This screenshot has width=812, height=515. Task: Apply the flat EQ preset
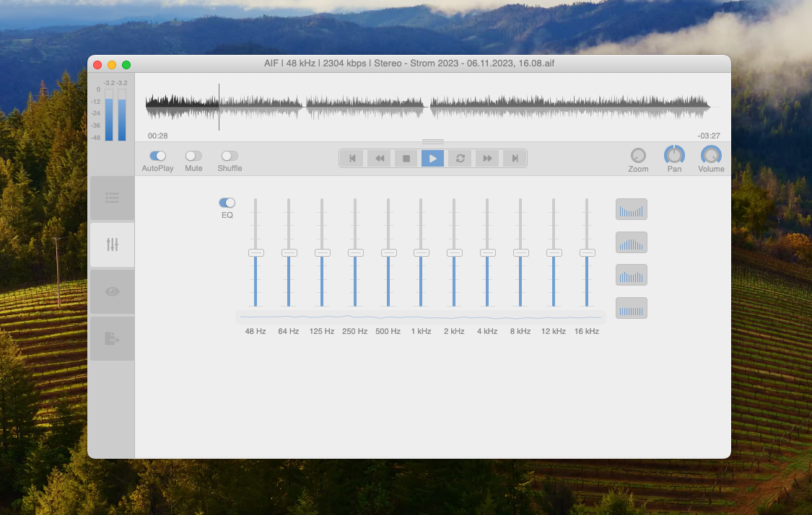[632, 308]
